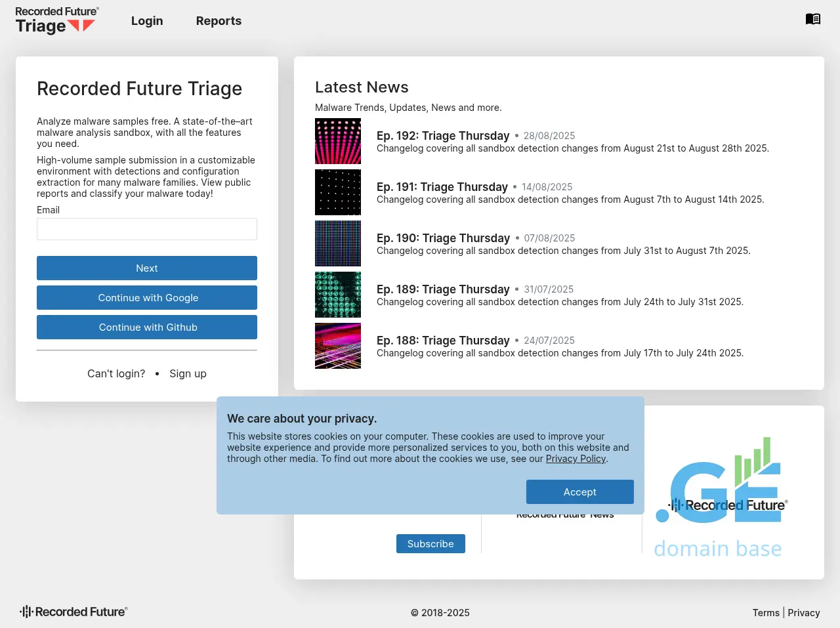The image size is (840, 628).
Task: Click the Recorded Future Triage logo
Action: 56,20
